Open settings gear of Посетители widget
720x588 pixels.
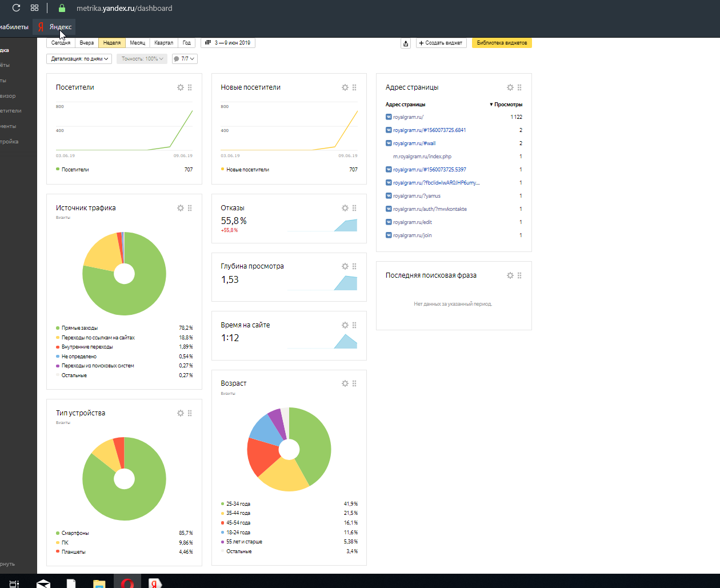click(x=181, y=87)
